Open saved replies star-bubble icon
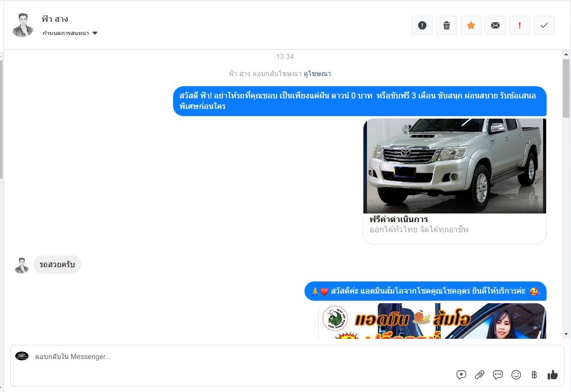This screenshot has width=571, height=392. click(461, 375)
